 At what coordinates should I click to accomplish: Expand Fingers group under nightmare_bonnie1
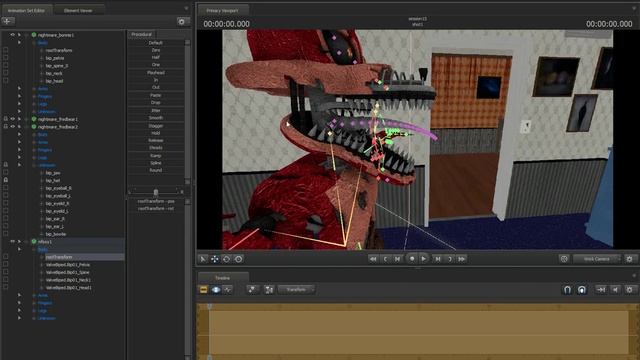click(x=19, y=96)
